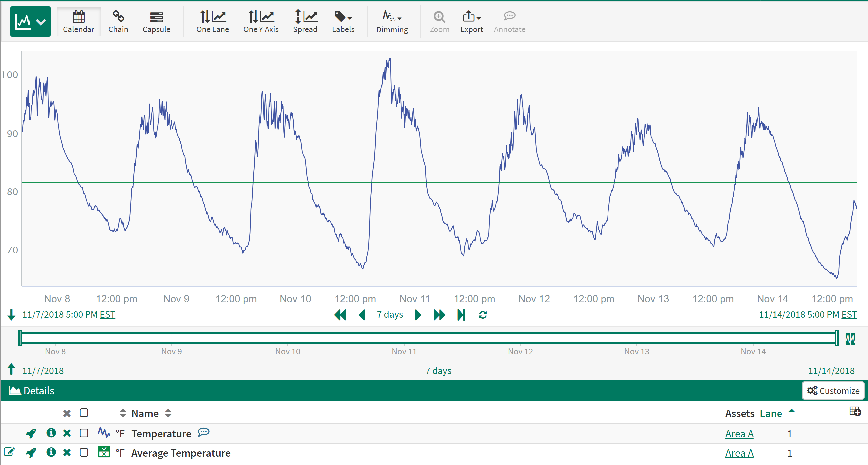
Task: Check the Temperature row checkbox
Action: (84, 433)
